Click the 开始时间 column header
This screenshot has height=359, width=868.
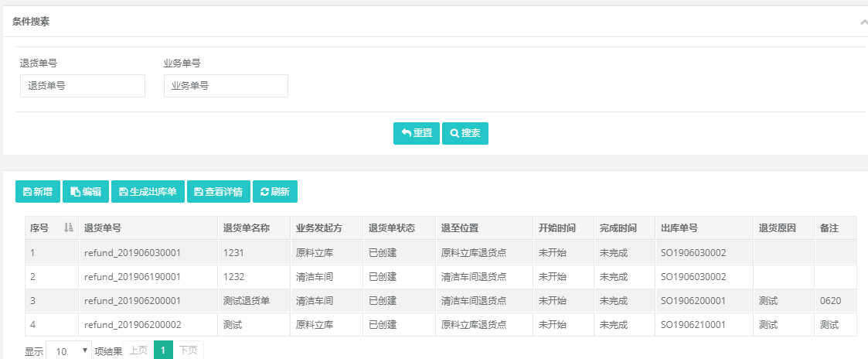563,227
